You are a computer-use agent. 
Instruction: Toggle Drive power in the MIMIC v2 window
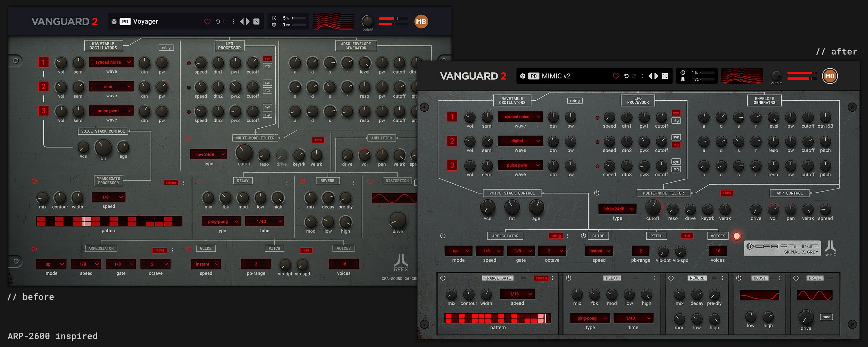796,278
